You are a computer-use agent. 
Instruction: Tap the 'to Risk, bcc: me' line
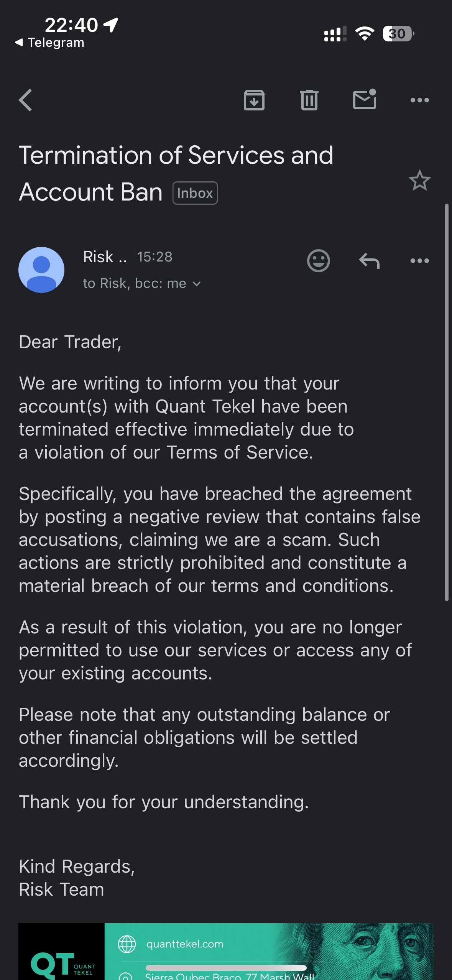pos(135,284)
